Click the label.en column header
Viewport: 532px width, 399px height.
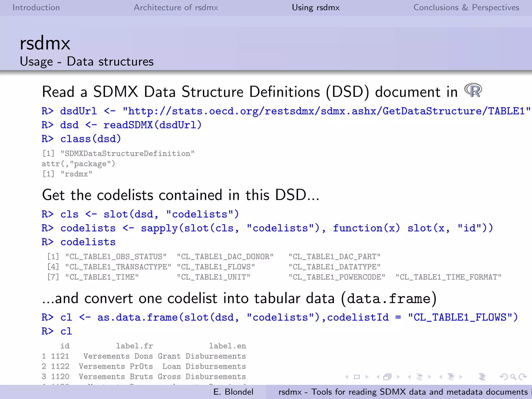[228, 346]
